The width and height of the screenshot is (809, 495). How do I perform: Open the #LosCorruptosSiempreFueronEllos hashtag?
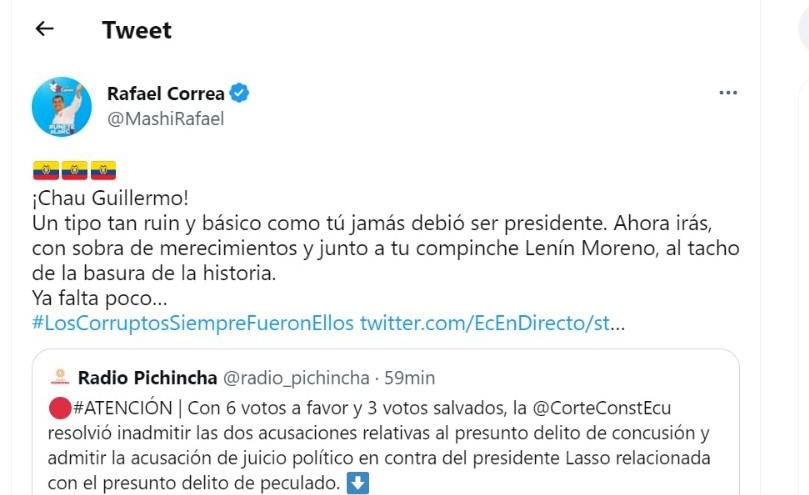click(x=193, y=323)
